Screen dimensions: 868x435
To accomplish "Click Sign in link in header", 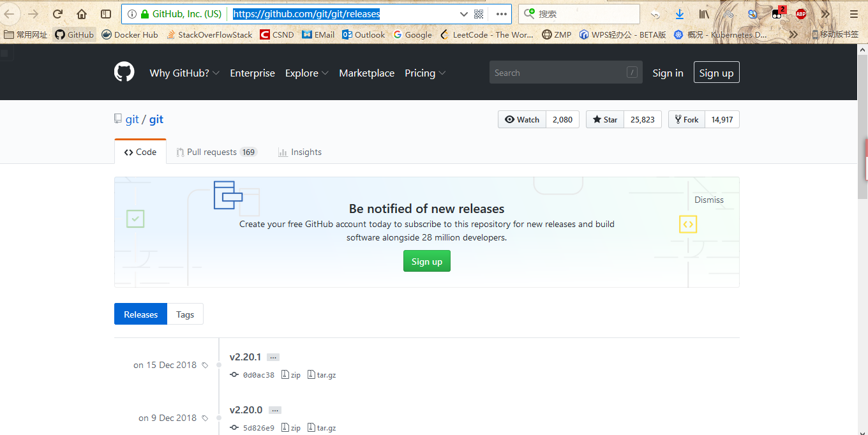I will [668, 73].
